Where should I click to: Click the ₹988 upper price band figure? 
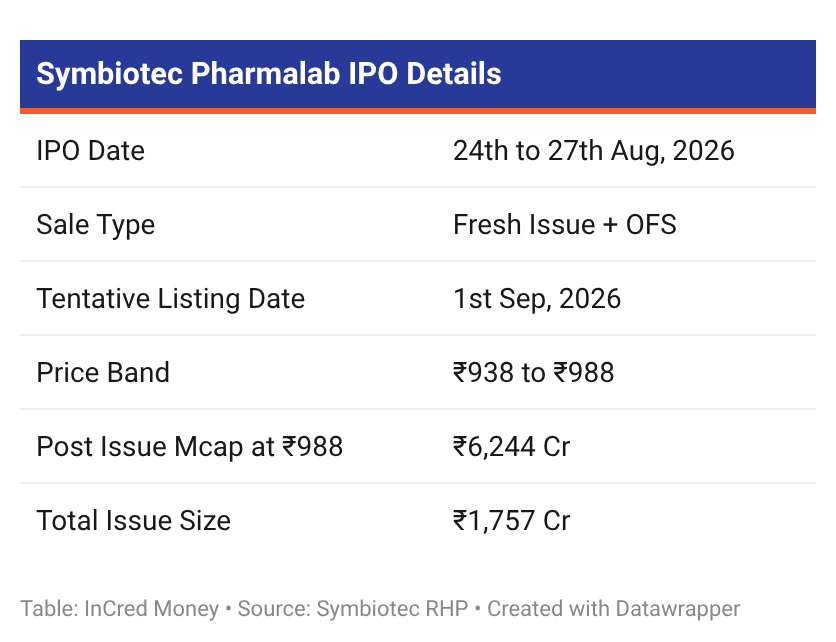[584, 373]
